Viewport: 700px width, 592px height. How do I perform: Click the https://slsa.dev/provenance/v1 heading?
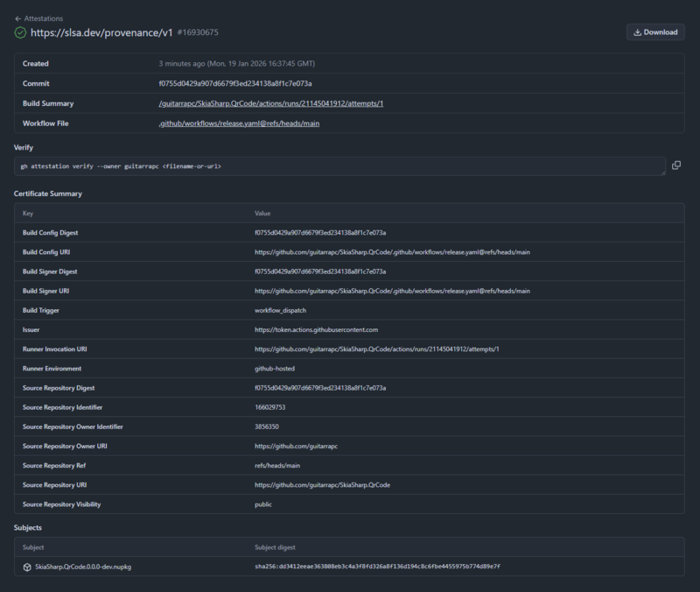(x=101, y=32)
